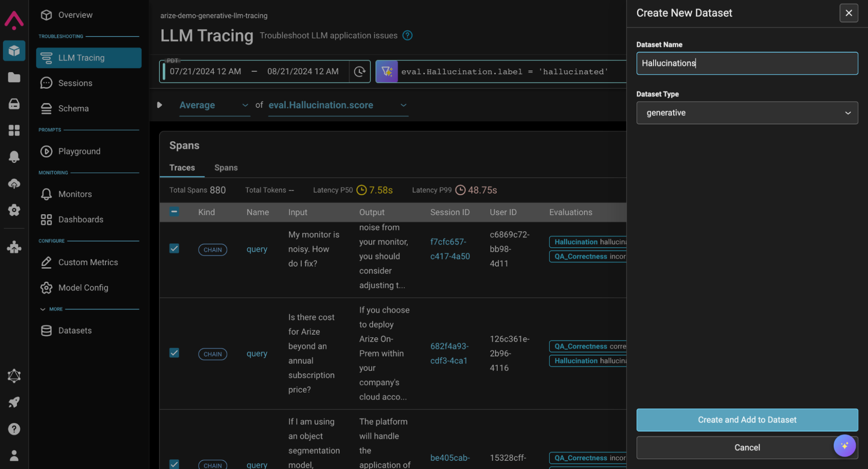Switch to the Spans tab
This screenshot has height=469, width=868.
point(226,167)
